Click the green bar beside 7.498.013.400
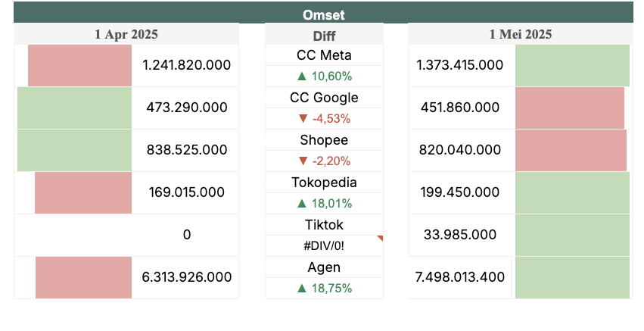The image size is (644, 331). (572, 277)
